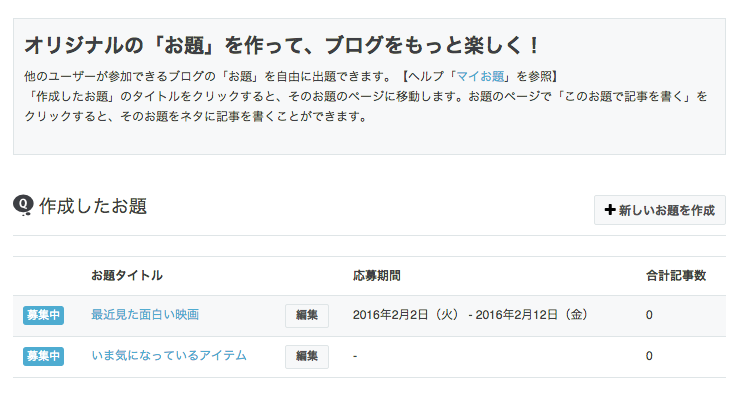Open the いま気になっているアイテム topic link
The height and width of the screenshot is (400, 740).
[x=169, y=355]
